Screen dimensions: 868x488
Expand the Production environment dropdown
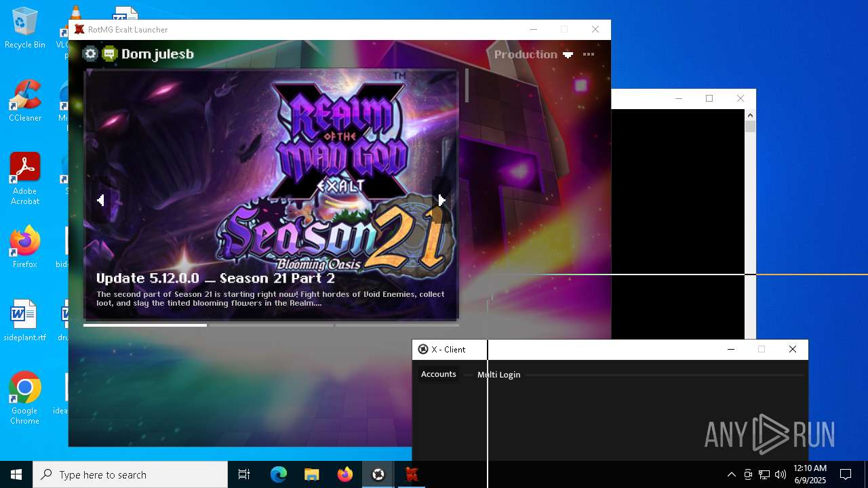(x=534, y=54)
